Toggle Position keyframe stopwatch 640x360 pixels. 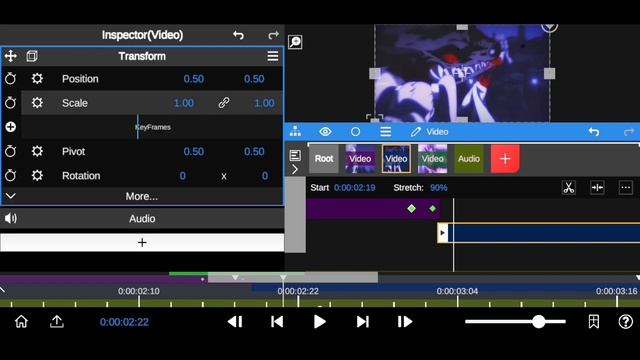[11, 78]
